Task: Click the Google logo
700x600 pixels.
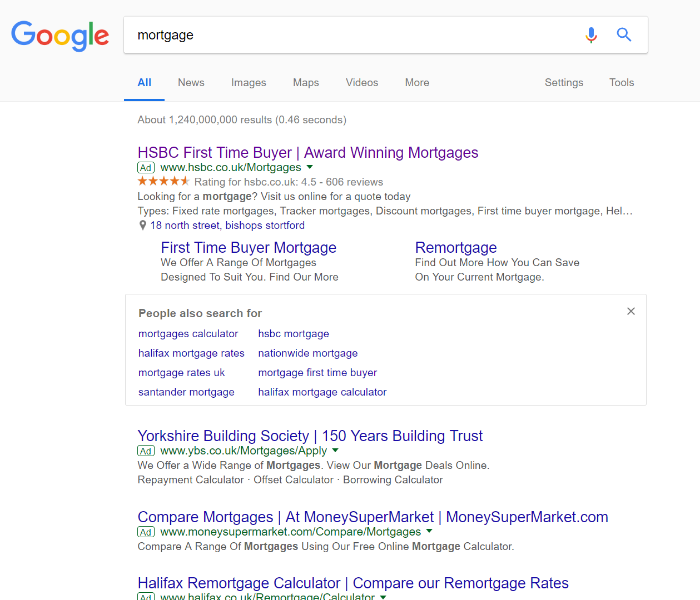Action: (x=60, y=36)
